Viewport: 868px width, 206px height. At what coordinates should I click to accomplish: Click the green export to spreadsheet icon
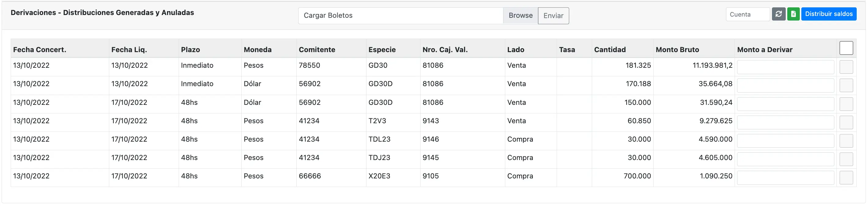(x=793, y=14)
